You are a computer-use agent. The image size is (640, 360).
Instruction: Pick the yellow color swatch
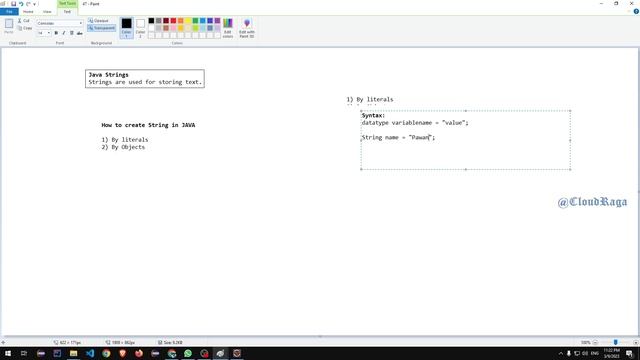coord(188,20)
